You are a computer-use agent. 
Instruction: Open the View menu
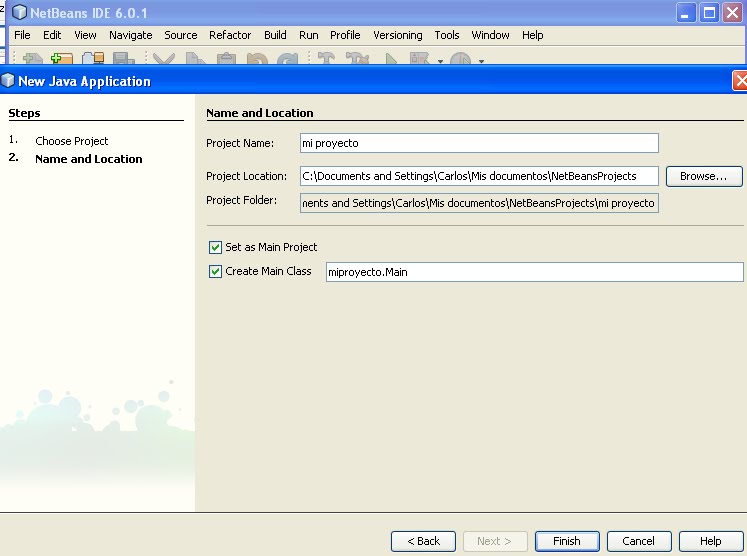[85, 35]
